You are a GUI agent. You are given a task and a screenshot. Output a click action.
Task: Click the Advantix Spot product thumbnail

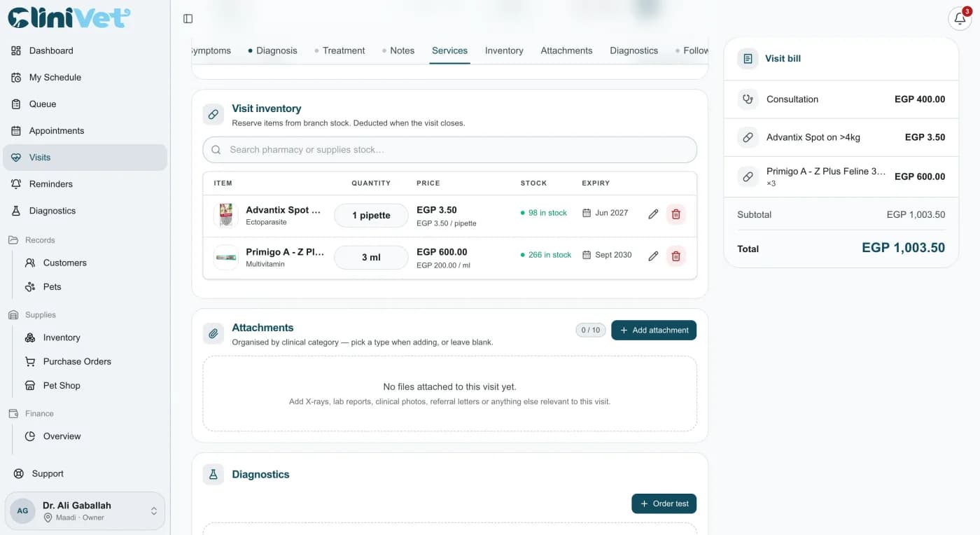pos(225,215)
